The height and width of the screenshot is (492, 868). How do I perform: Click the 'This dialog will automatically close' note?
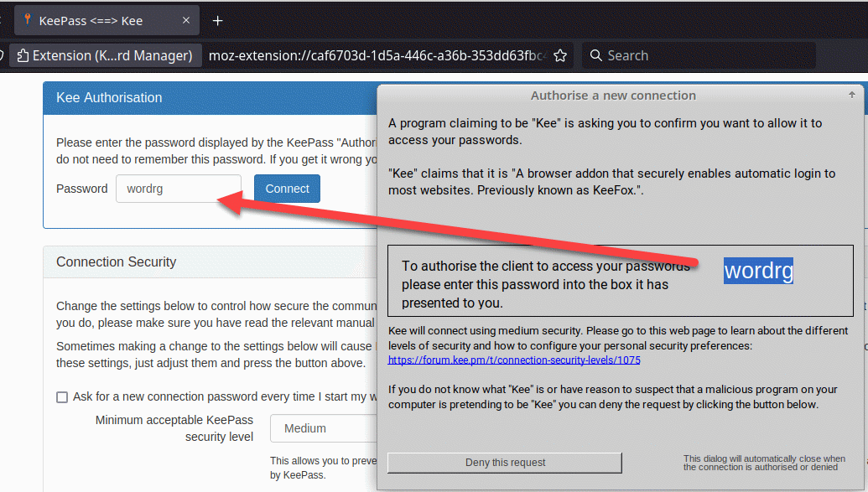(764, 463)
